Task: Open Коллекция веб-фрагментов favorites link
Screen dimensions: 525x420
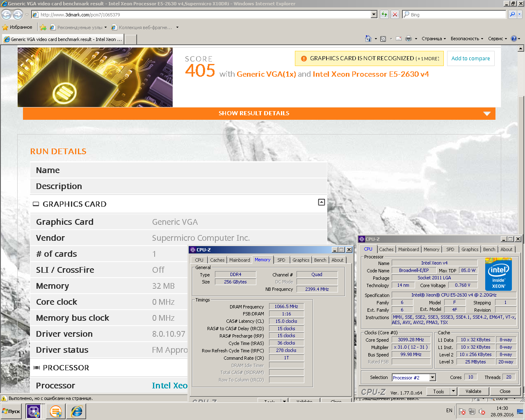Action: point(145,27)
